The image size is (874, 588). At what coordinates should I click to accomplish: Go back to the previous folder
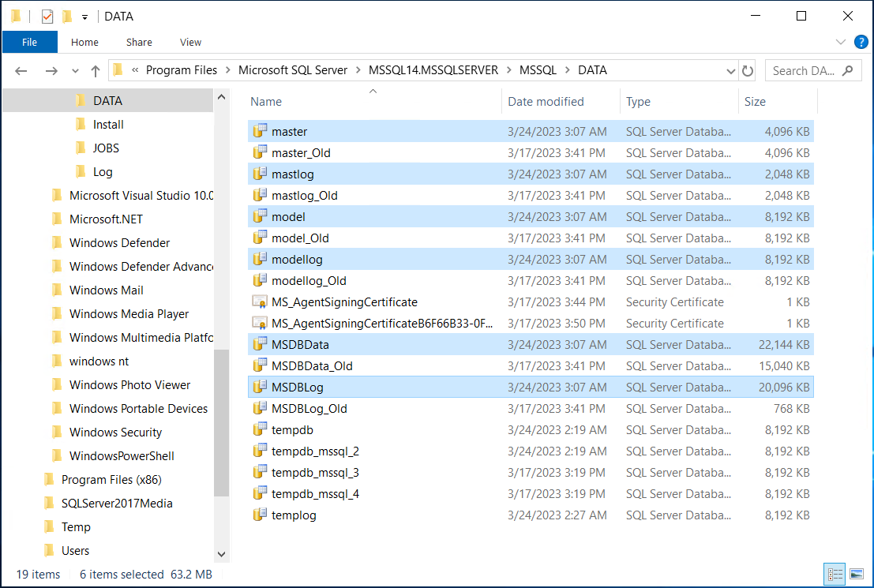(x=21, y=70)
